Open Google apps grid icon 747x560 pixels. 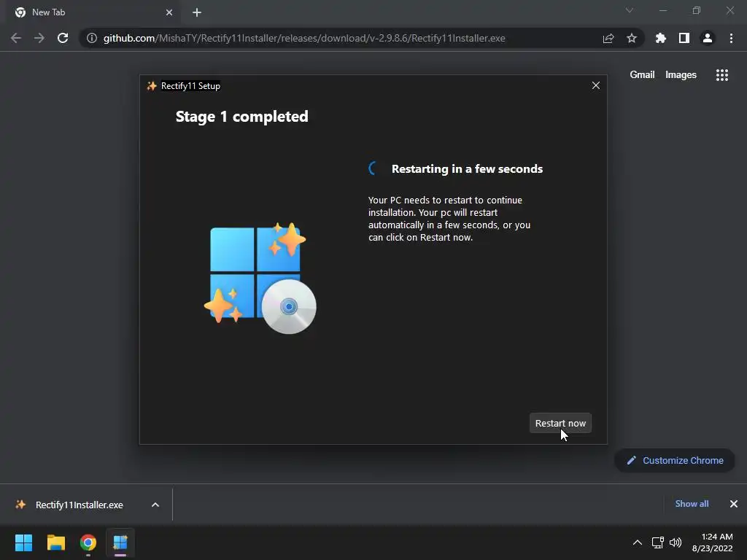(721, 75)
